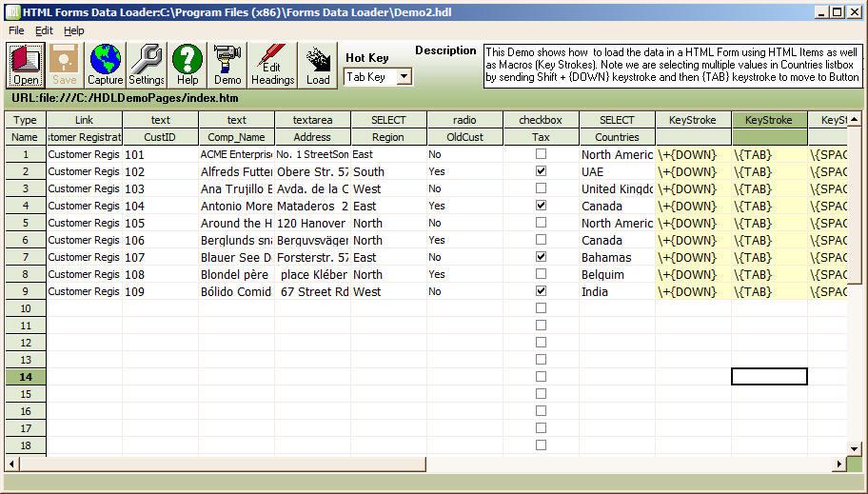This screenshot has width=868, height=494.
Task: Uncheck the Tax checkbox in row 2
Action: tap(541, 171)
